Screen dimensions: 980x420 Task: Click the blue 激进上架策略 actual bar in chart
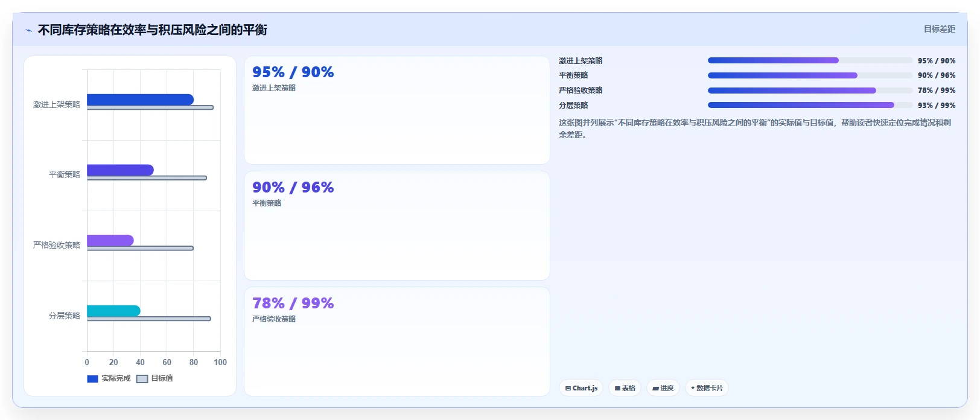point(140,100)
